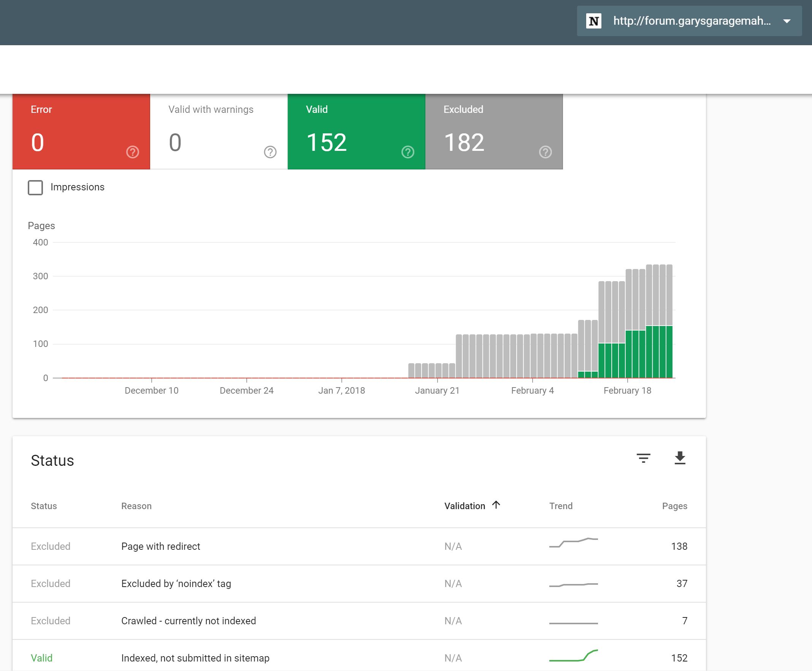Click help icon on Error card
This screenshot has width=812, height=671.
pyautogui.click(x=133, y=152)
